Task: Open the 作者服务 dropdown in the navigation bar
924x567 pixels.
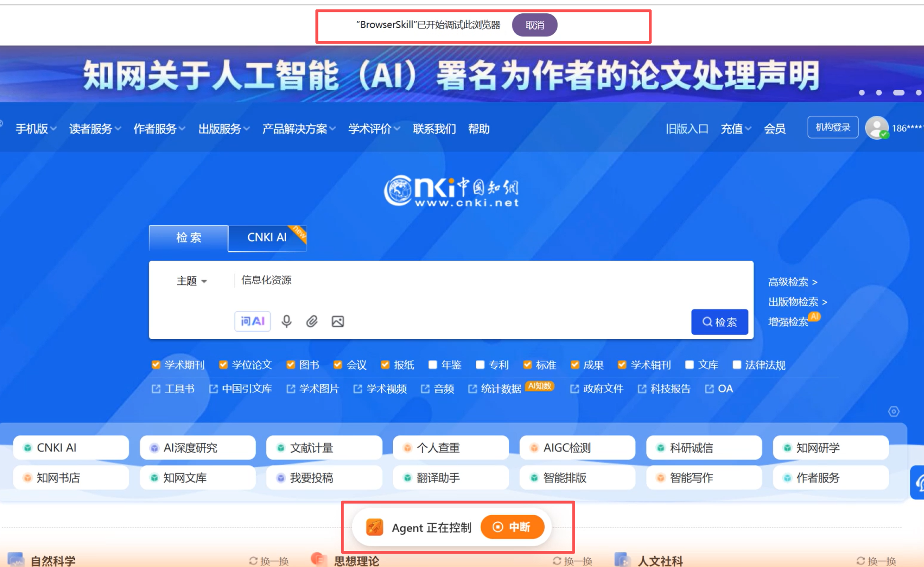Action: 159,129
